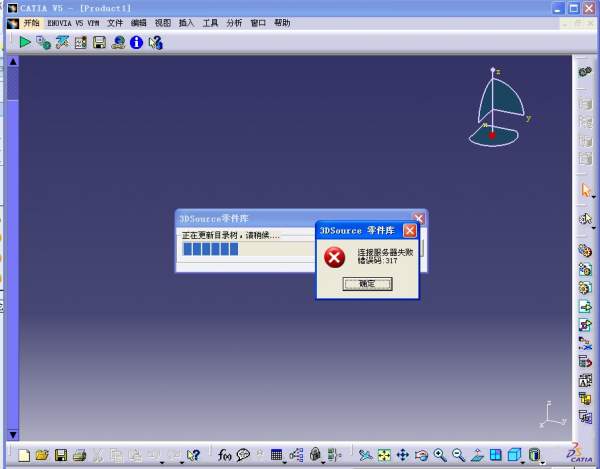Close the 3DSource error dialog

(410, 230)
